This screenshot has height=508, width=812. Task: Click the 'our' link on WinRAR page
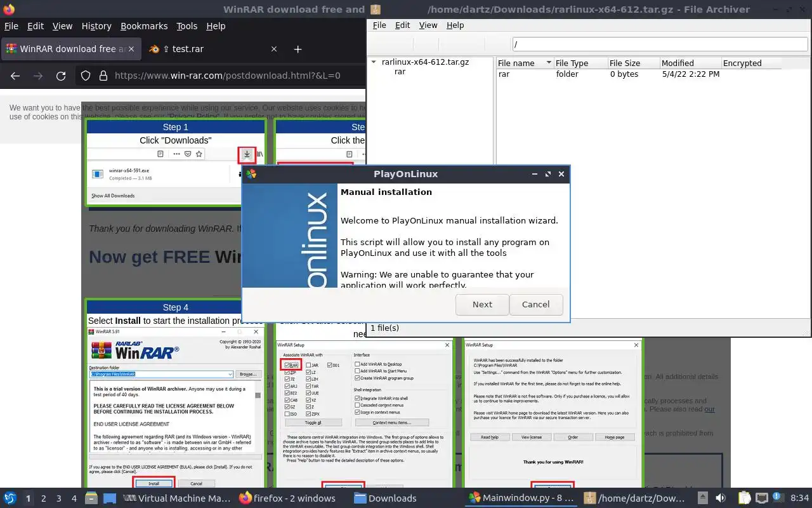(709, 409)
